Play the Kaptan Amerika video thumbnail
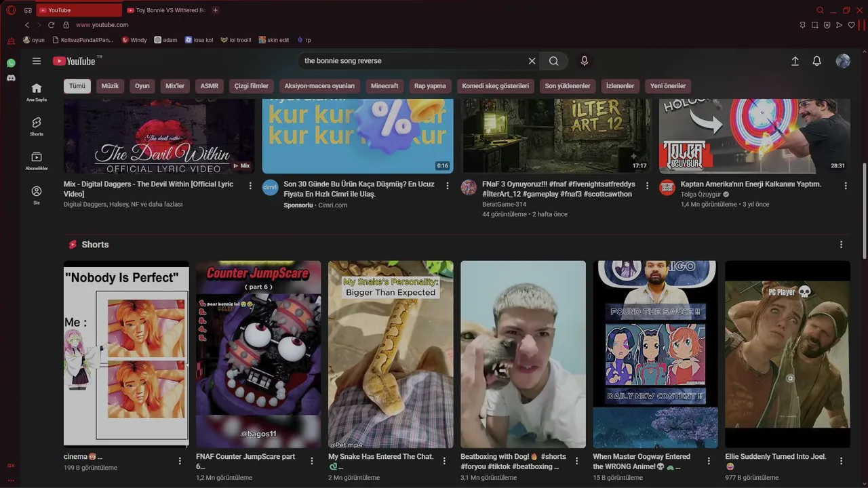 click(x=755, y=136)
